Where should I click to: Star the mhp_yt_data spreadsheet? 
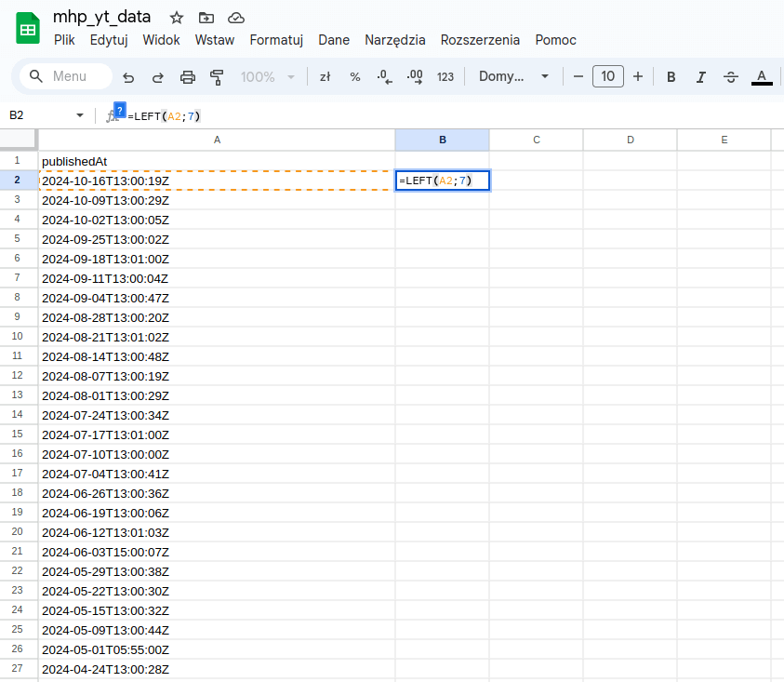[176, 16]
